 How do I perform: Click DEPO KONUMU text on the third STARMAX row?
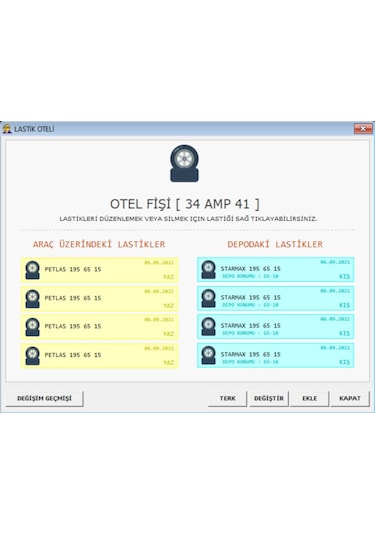click(x=250, y=333)
